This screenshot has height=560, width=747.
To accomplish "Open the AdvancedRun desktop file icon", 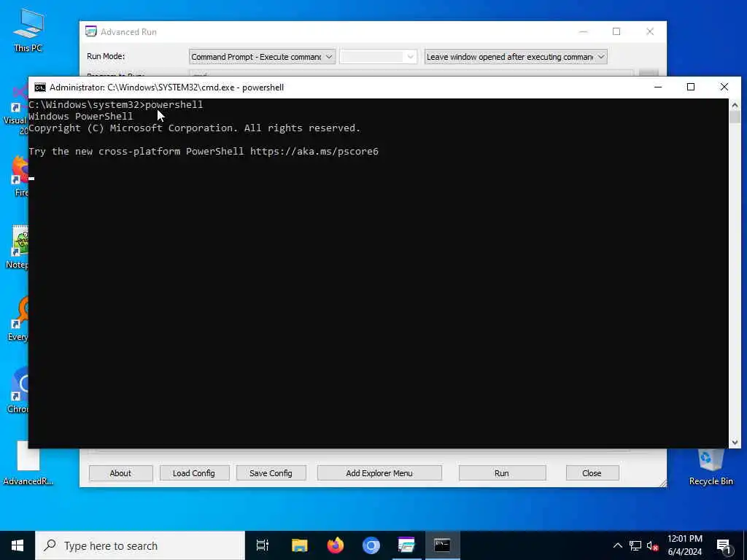I will 28,463.
